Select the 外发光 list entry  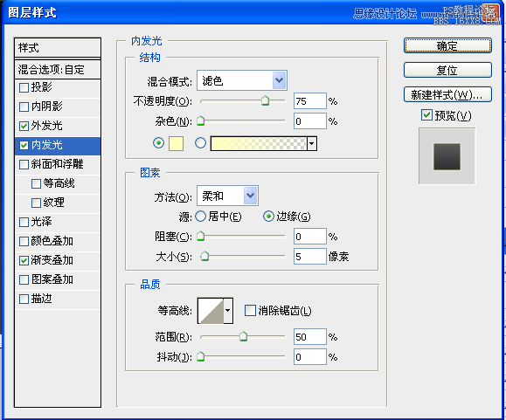coord(58,126)
